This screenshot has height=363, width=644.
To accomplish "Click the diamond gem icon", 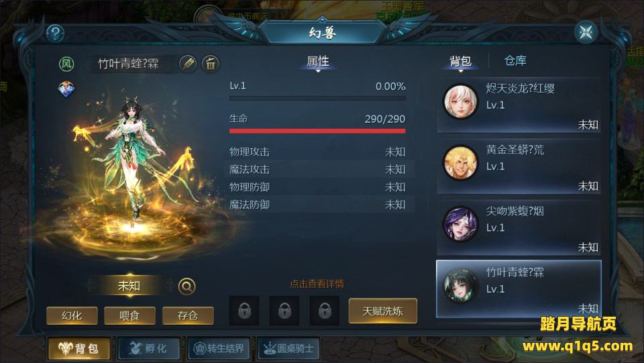I will coord(66,89).
